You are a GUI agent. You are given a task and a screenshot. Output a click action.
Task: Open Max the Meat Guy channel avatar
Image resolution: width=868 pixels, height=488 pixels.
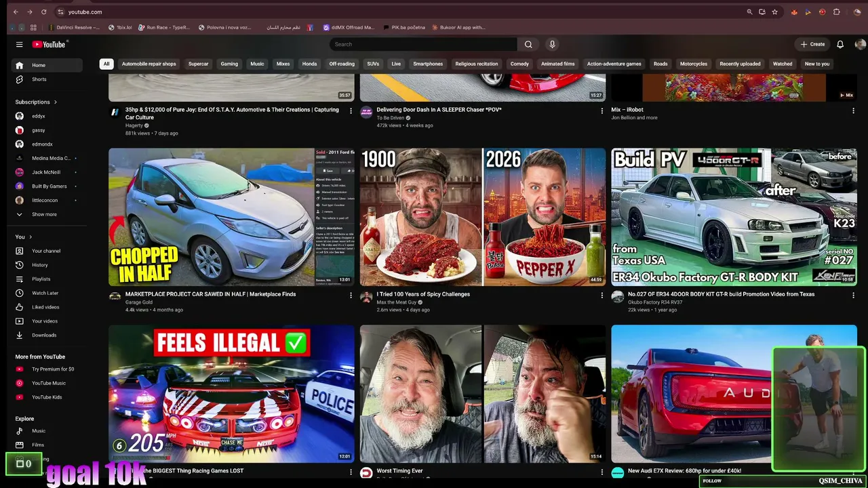(x=366, y=297)
